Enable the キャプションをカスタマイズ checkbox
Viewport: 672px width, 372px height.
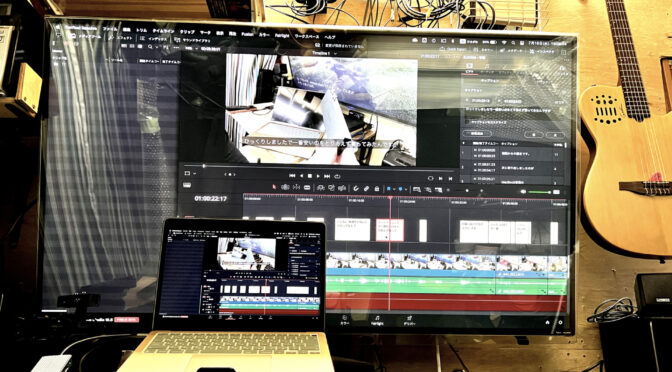coord(468,122)
